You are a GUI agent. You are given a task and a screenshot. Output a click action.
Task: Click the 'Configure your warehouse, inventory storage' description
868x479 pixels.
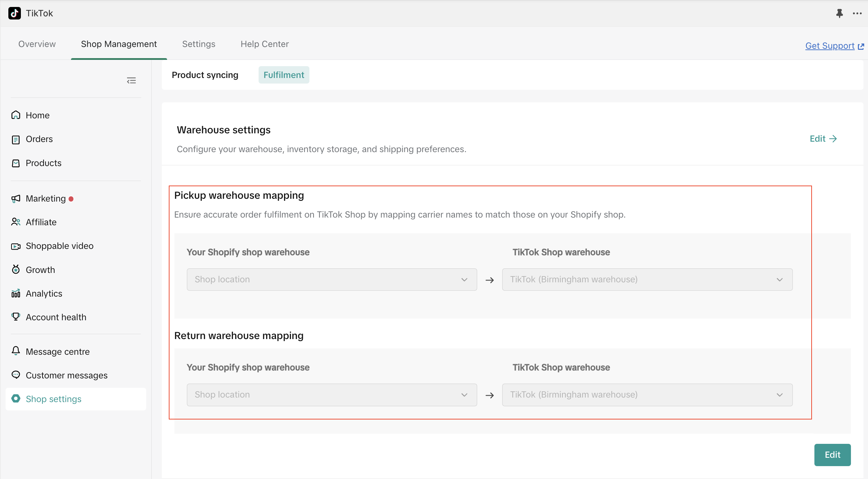(322, 149)
